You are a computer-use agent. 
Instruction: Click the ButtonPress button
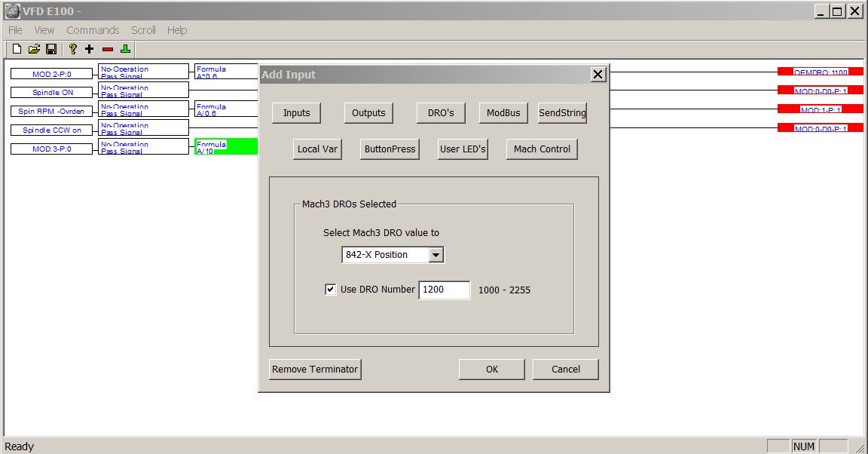(x=390, y=149)
